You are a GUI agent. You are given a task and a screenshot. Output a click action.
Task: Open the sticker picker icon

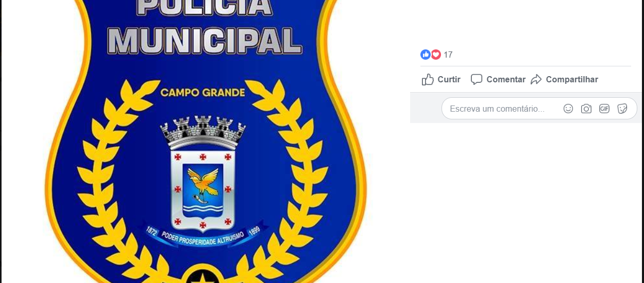(x=622, y=109)
